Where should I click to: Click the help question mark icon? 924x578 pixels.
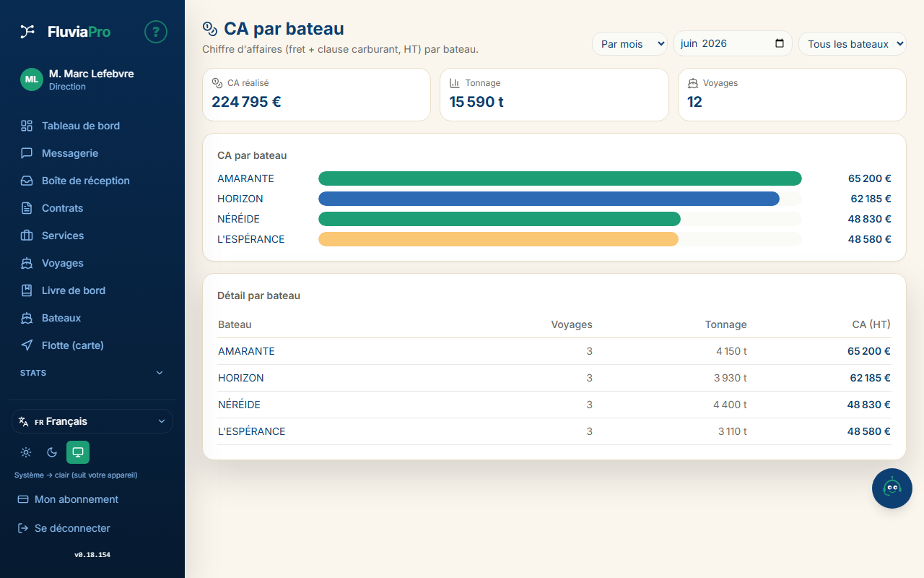(x=156, y=32)
